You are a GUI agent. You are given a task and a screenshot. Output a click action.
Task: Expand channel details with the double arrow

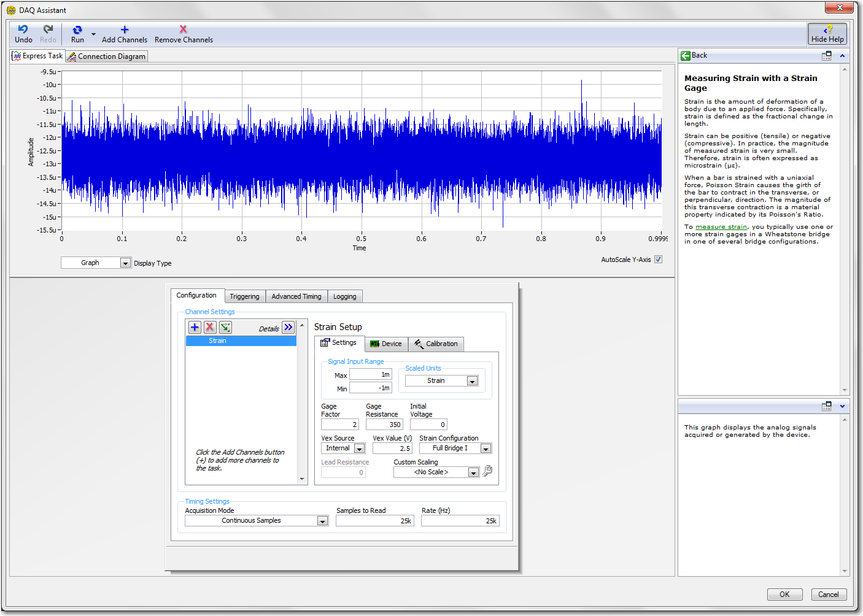(288, 328)
